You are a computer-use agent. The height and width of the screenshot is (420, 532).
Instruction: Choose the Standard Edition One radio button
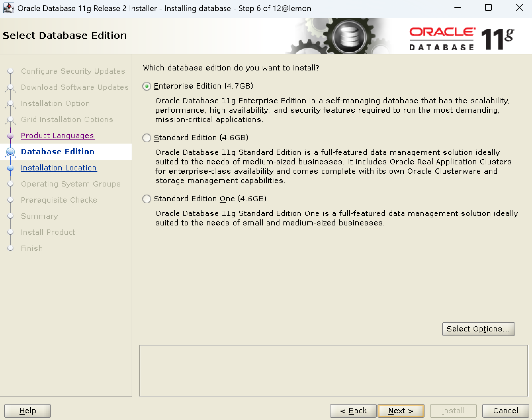click(x=147, y=199)
